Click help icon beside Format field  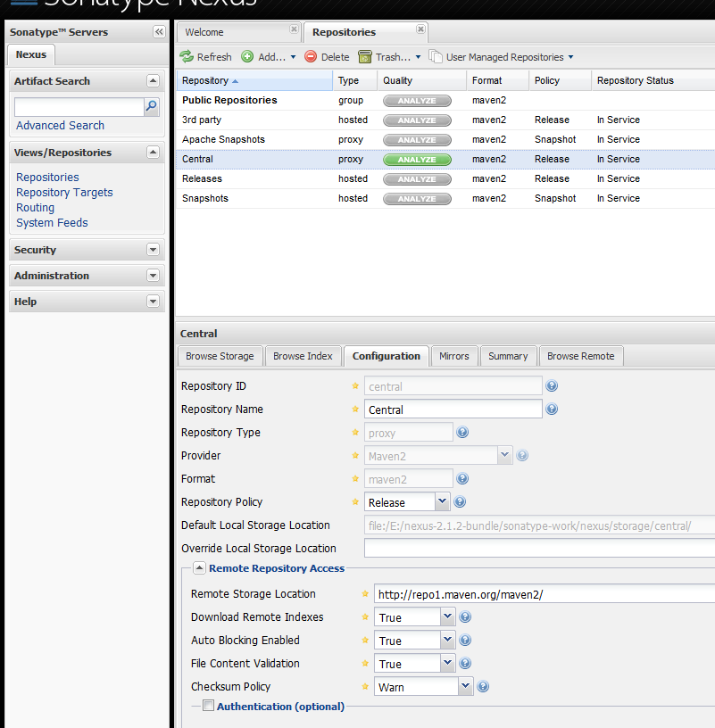pyautogui.click(x=462, y=479)
